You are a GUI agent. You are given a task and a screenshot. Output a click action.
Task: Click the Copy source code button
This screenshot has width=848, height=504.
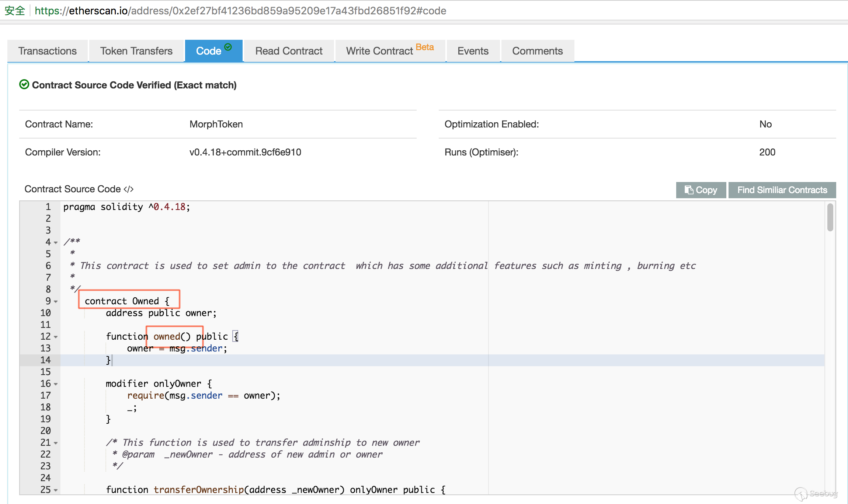coord(701,190)
